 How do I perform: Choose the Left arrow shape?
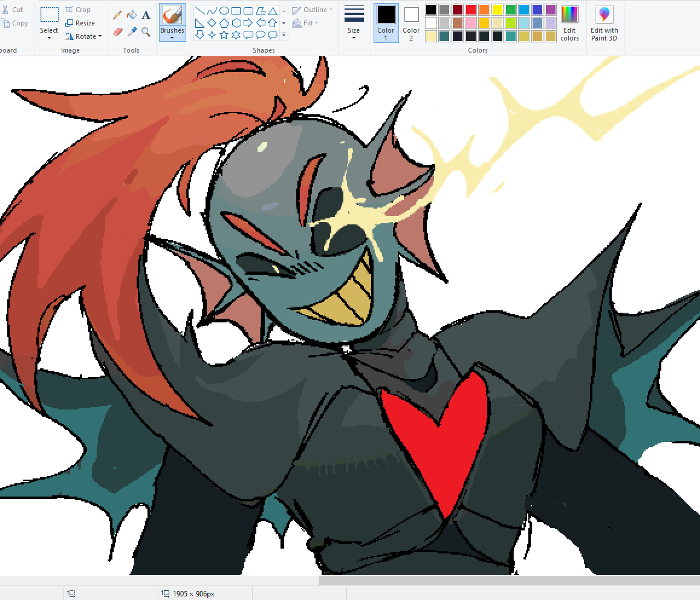tap(261, 23)
